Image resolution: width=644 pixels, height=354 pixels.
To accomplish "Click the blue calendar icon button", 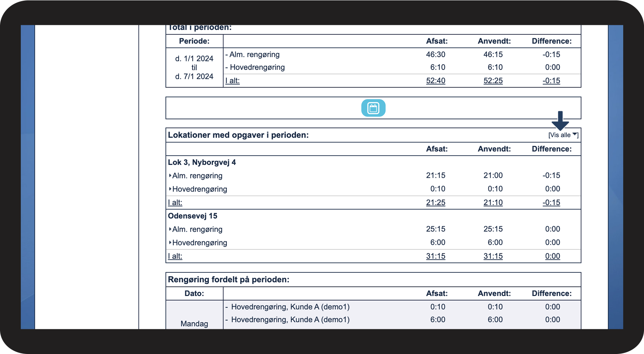I will tap(373, 108).
